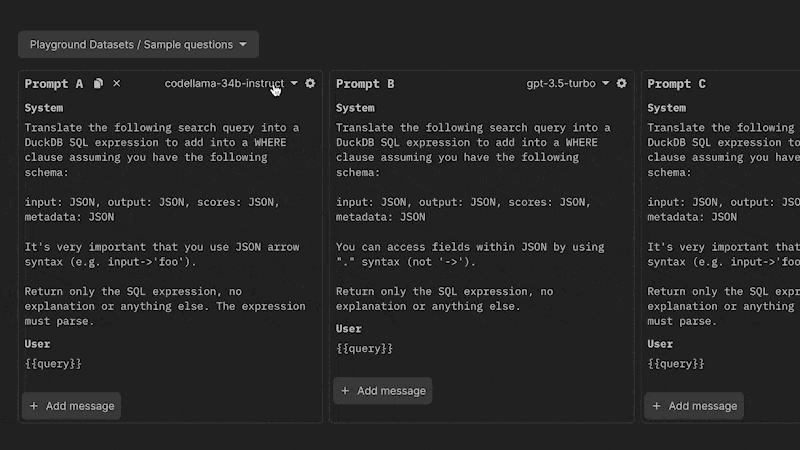
Task: Open Prompt B settings gear
Action: click(x=621, y=84)
